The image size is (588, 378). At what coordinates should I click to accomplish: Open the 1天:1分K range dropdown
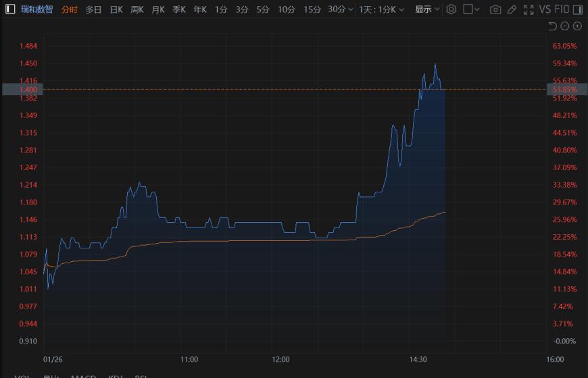click(x=381, y=9)
